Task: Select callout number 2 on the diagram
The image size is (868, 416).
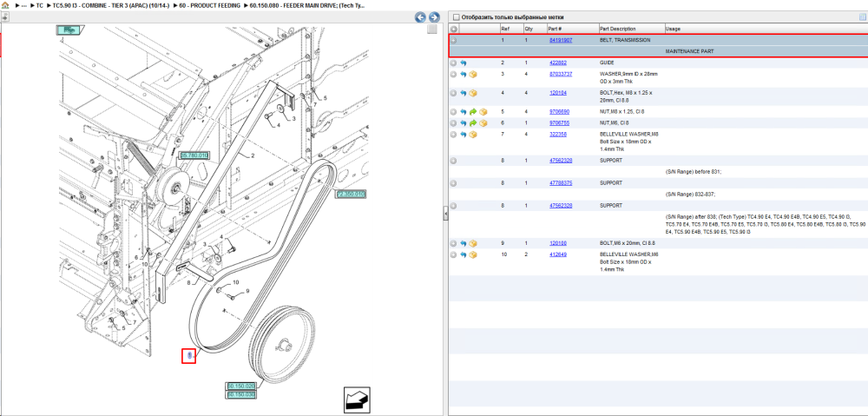Action: point(253,156)
